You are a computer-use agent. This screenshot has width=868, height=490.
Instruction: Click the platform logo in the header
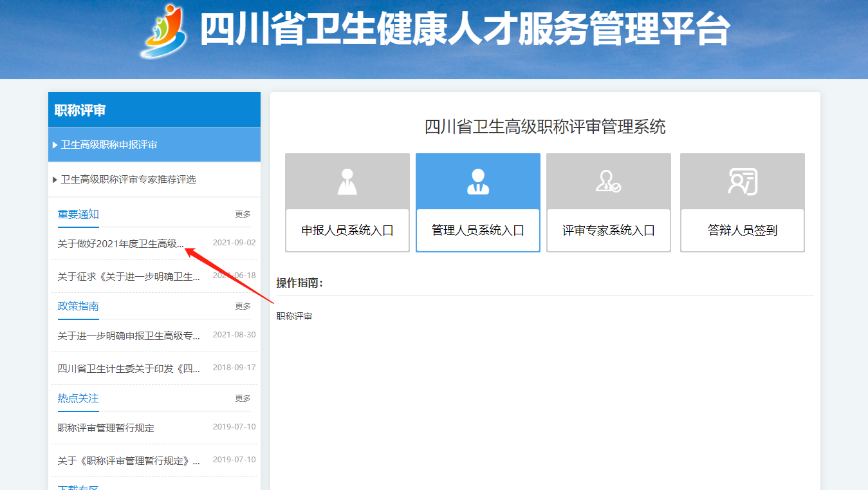163,32
